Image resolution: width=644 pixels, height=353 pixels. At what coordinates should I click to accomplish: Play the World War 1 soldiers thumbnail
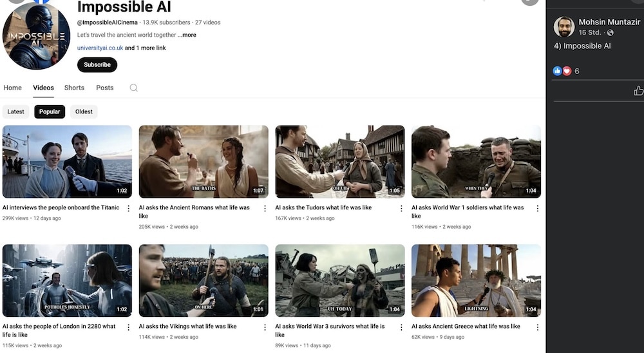click(x=477, y=162)
